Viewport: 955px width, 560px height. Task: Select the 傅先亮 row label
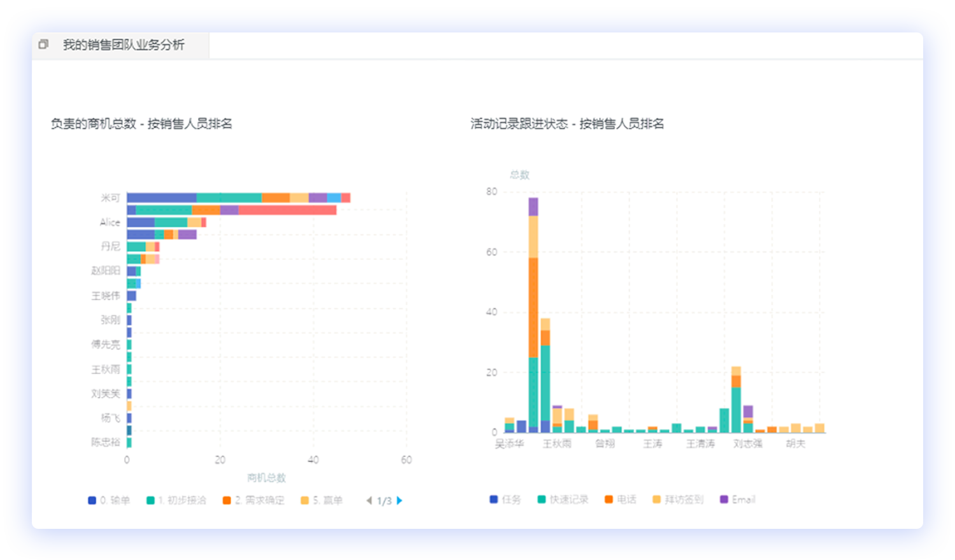106,344
